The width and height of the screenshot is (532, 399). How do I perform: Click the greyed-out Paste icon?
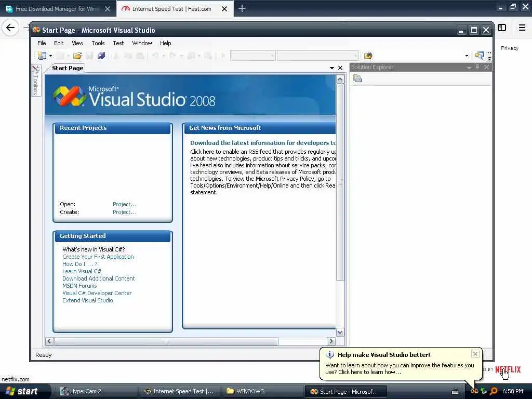pos(140,56)
